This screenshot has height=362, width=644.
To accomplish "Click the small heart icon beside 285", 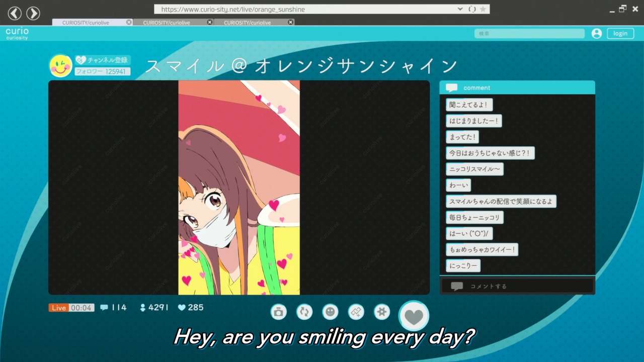I will (x=182, y=307).
